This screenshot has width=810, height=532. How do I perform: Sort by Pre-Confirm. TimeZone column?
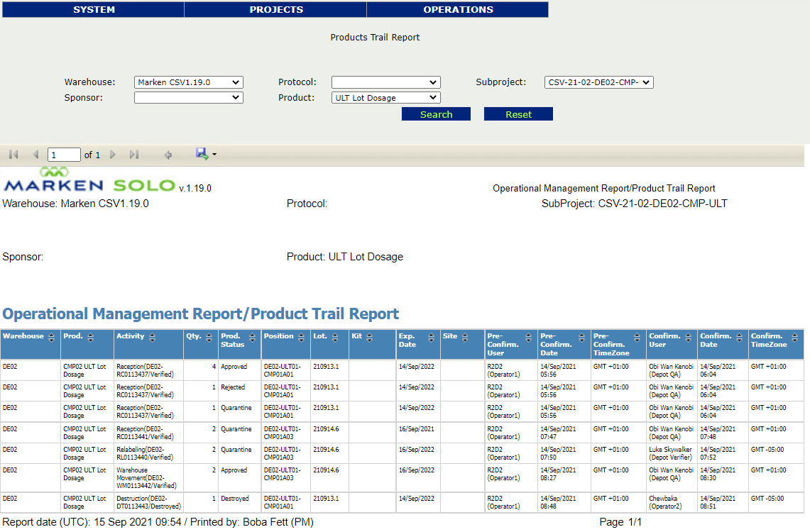pyautogui.click(x=637, y=338)
